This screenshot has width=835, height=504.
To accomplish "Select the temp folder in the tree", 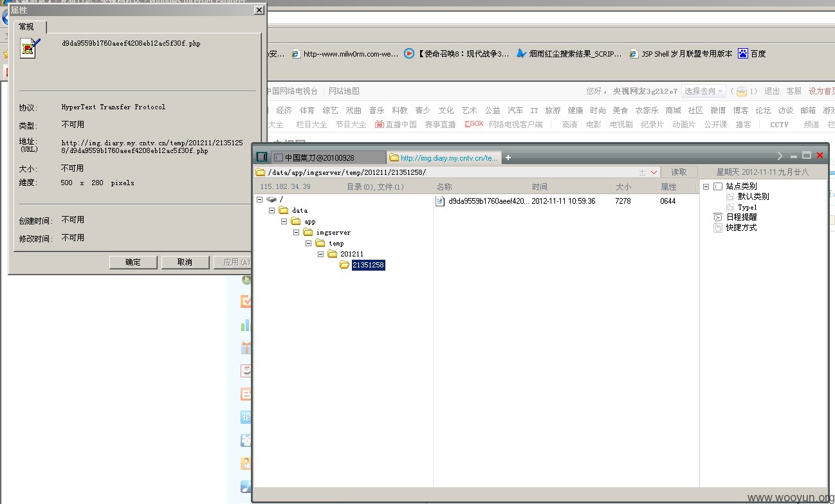I will [x=336, y=243].
